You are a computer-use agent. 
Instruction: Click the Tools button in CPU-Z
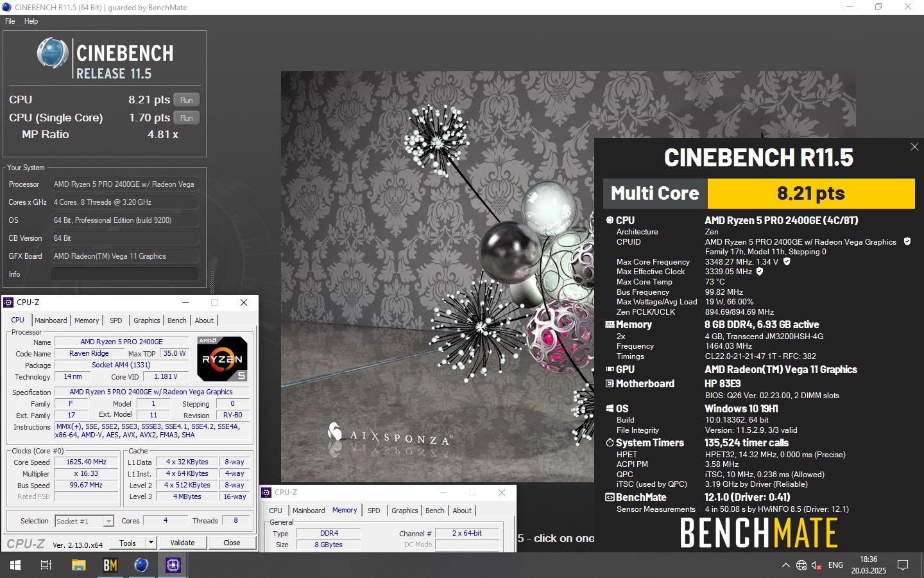(x=128, y=543)
